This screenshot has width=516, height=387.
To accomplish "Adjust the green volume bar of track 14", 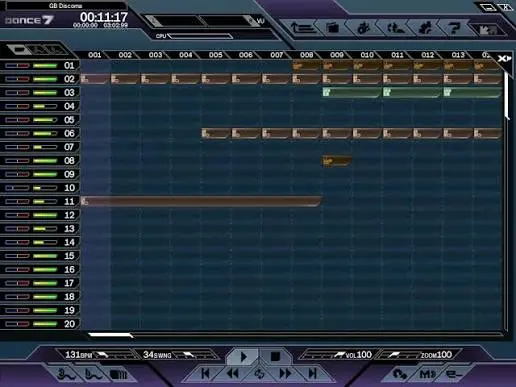I will (x=45, y=242).
